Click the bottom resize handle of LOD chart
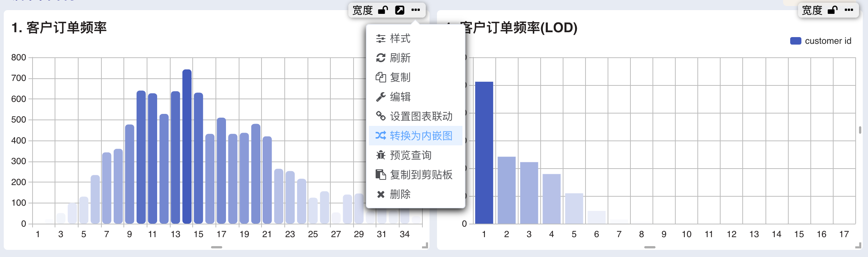868x257 pixels. [x=650, y=247]
